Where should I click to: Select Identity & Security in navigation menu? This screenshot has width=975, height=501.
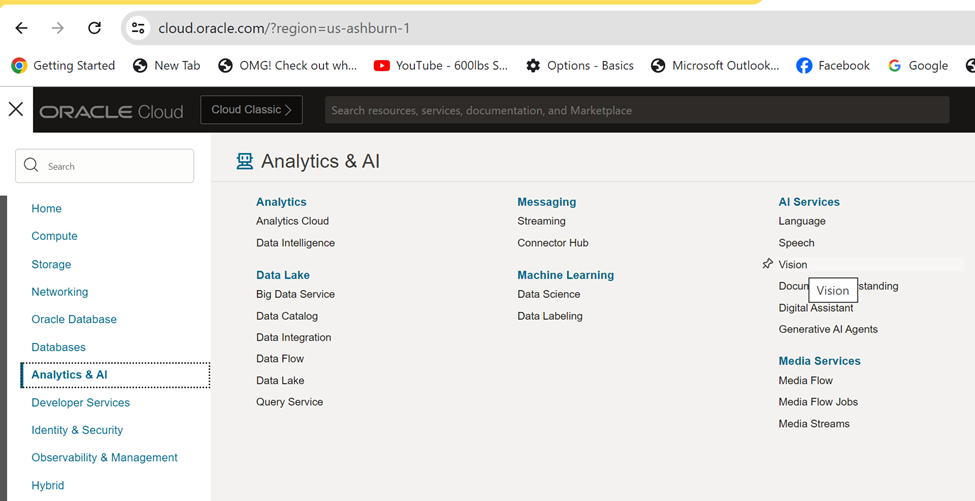[77, 430]
